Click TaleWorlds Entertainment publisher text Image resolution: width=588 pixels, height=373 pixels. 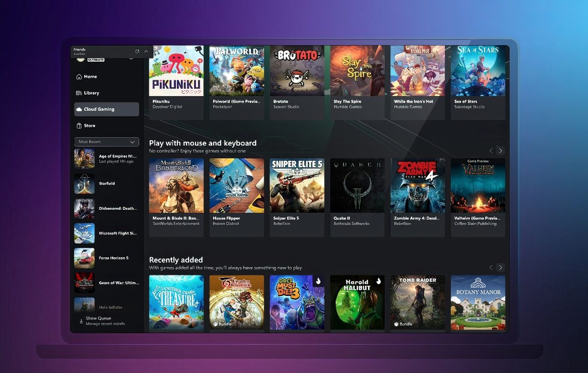(x=176, y=224)
